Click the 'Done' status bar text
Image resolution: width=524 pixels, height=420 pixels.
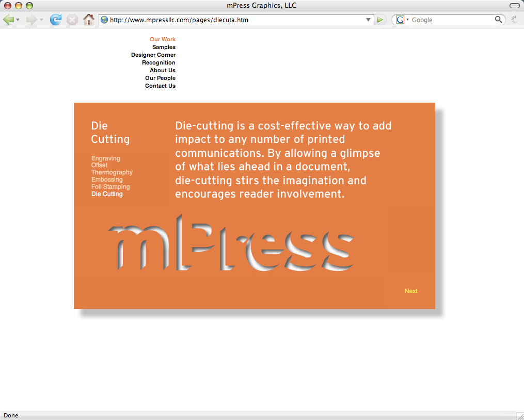(11, 415)
